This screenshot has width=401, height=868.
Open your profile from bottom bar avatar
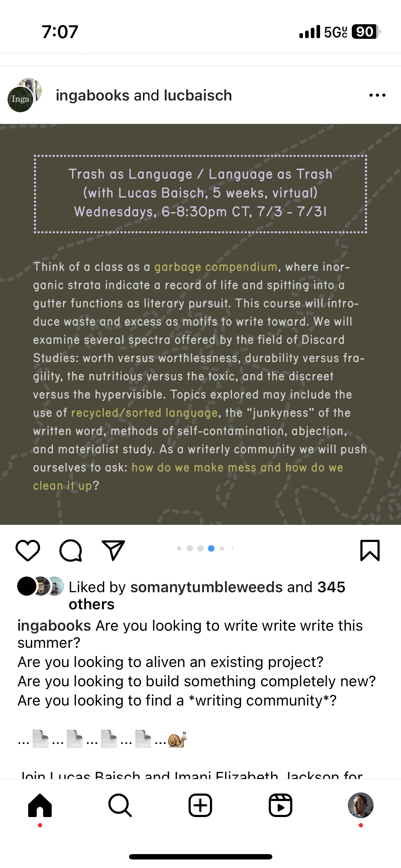pos(360,805)
